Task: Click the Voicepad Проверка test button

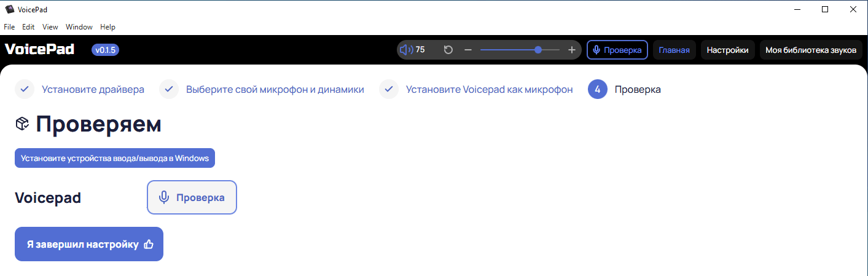Action: pyautogui.click(x=192, y=197)
